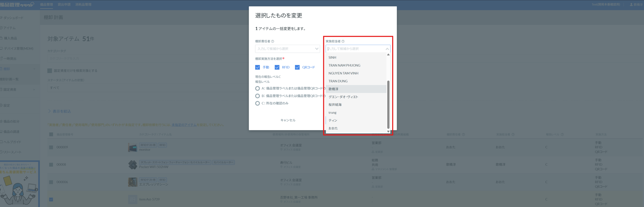Viewport: 644px width, 207px height.
Task: Select C: 所在の確認のみ radio option
Action: point(257,103)
